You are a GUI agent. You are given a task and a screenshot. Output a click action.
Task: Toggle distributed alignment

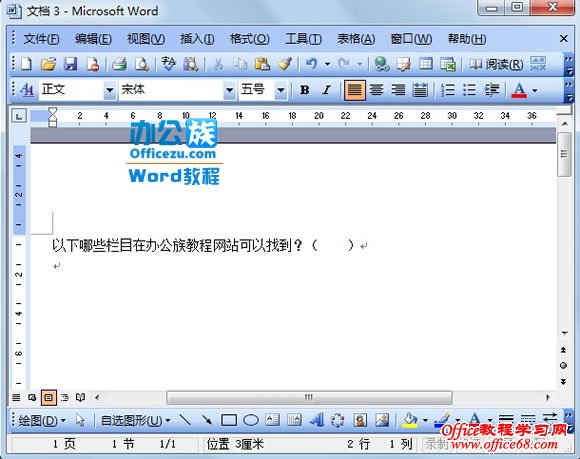point(420,90)
